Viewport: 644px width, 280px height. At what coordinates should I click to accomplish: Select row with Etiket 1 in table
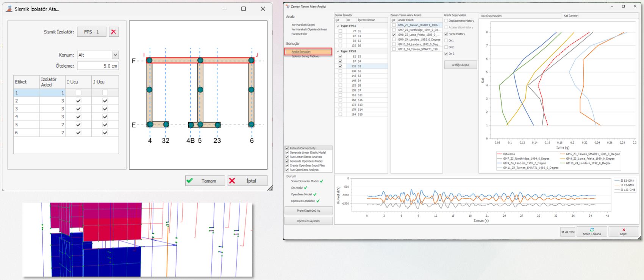pos(66,93)
